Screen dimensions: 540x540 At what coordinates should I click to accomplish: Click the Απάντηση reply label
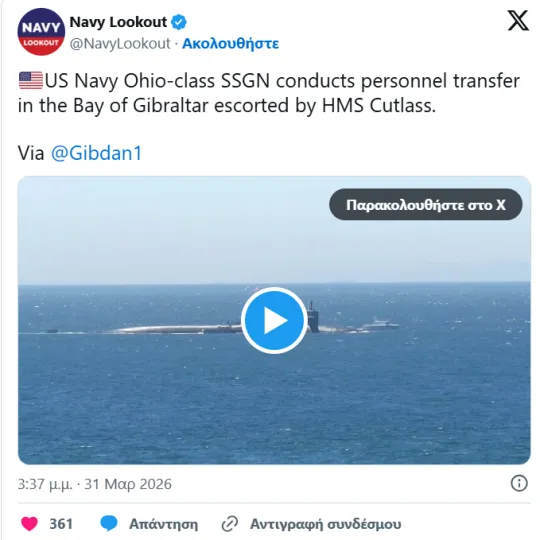(164, 524)
